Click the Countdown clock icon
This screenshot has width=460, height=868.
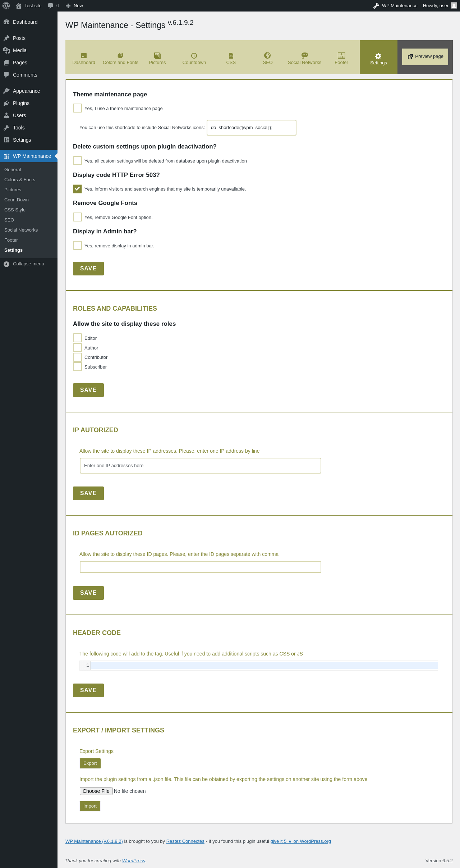pos(194,55)
